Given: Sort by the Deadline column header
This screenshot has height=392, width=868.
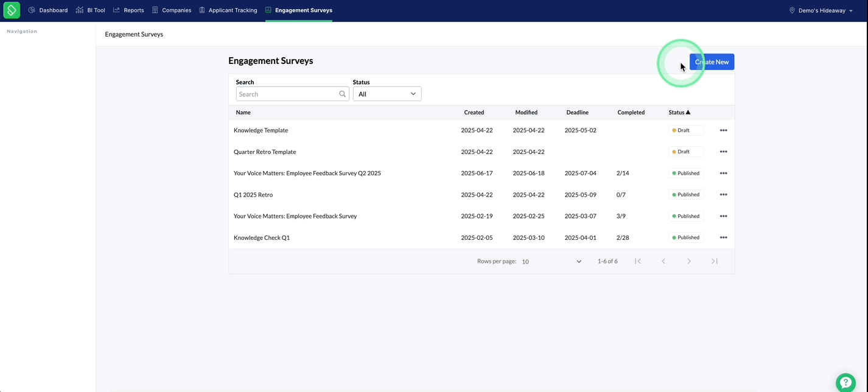Looking at the screenshot, I should pyautogui.click(x=577, y=113).
